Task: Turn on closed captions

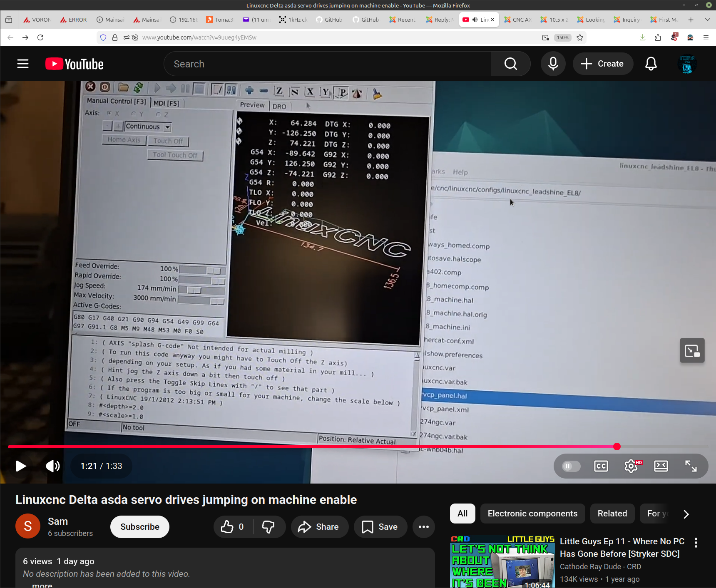Action: [x=601, y=466]
